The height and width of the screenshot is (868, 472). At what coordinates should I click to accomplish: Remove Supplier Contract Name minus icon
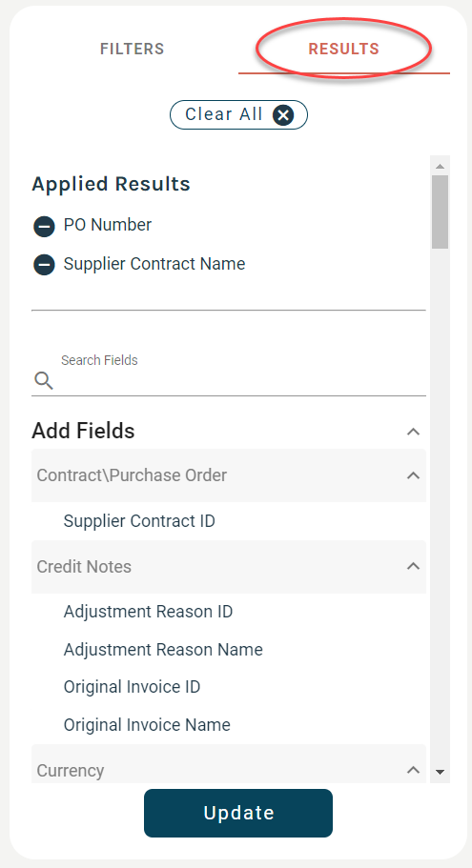pyautogui.click(x=44, y=265)
